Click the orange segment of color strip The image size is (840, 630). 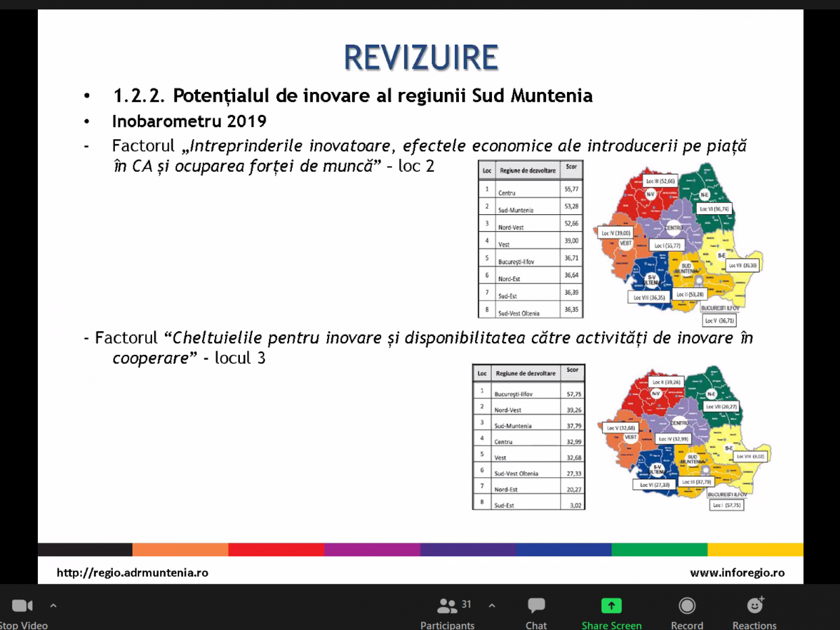coord(180,550)
